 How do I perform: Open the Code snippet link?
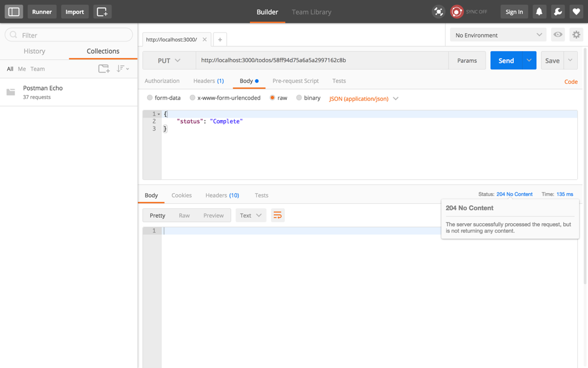click(571, 81)
